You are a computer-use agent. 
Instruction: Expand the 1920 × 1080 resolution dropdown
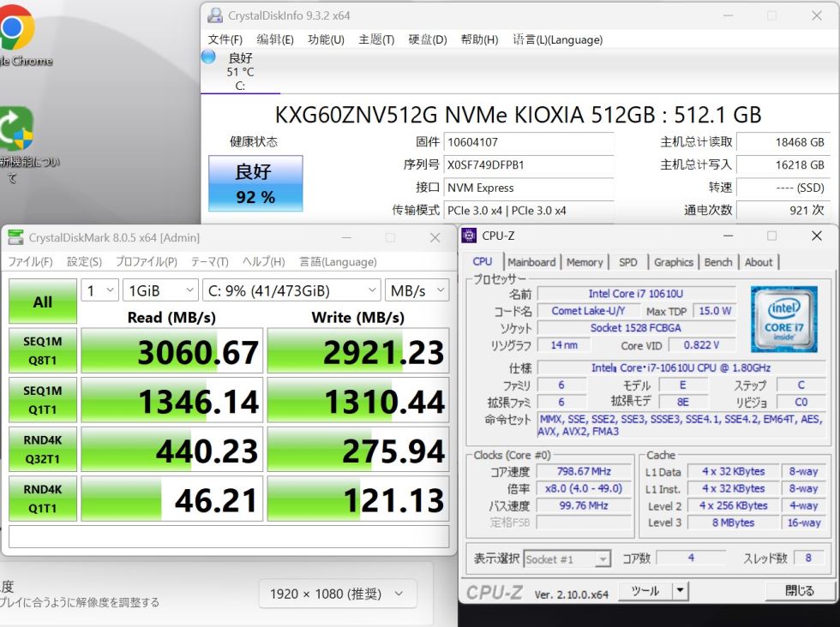coord(338,594)
